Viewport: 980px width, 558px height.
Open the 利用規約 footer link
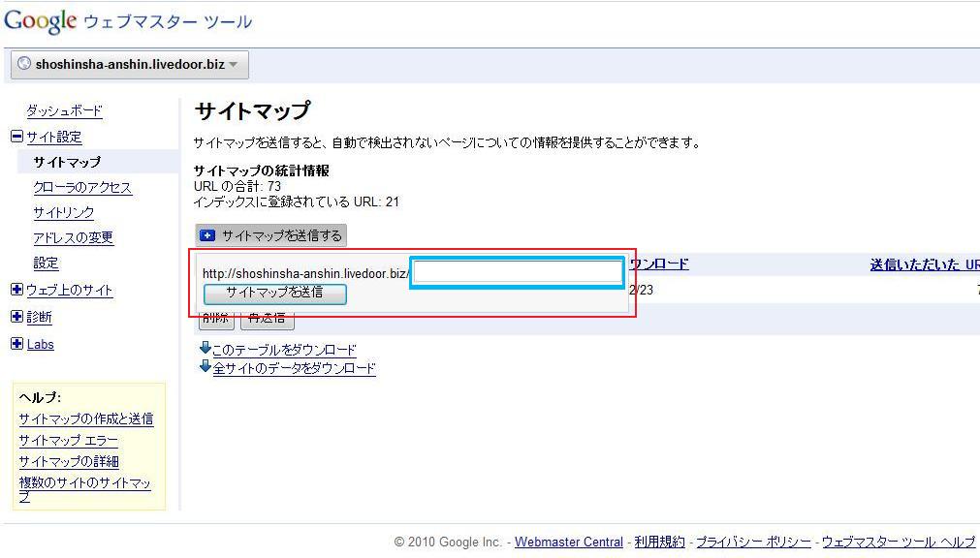click(x=659, y=542)
